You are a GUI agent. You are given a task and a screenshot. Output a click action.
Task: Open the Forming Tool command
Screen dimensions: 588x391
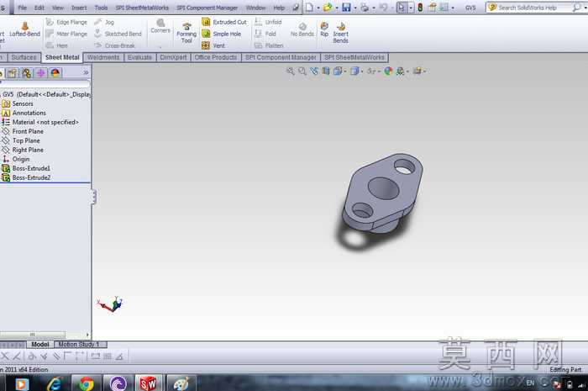pyautogui.click(x=186, y=33)
